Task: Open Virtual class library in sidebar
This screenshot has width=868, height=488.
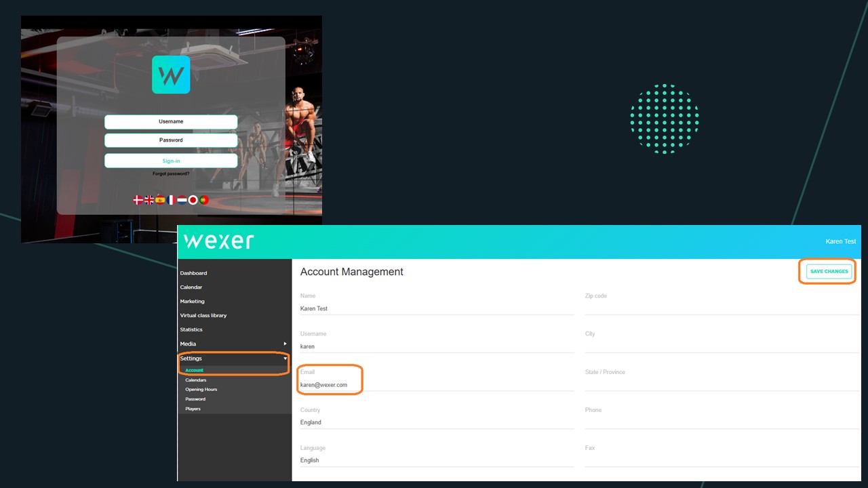Action: pyautogui.click(x=203, y=316)
